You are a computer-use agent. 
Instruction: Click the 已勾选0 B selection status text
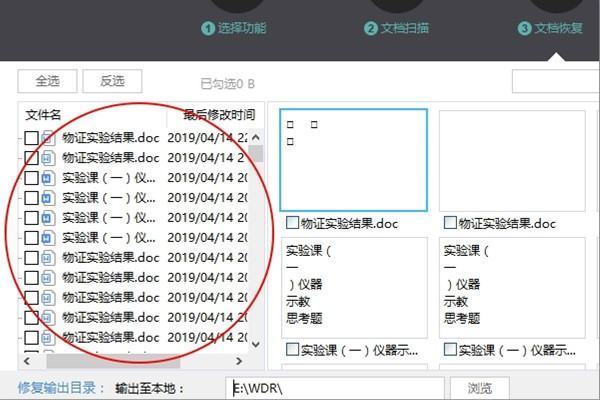point(228,83)
